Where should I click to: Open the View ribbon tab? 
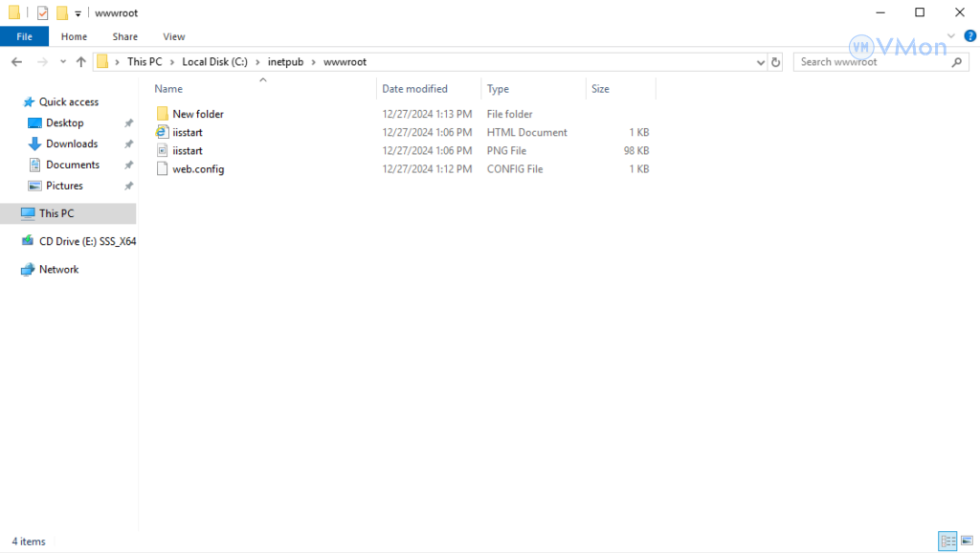(x=173, y=36)
